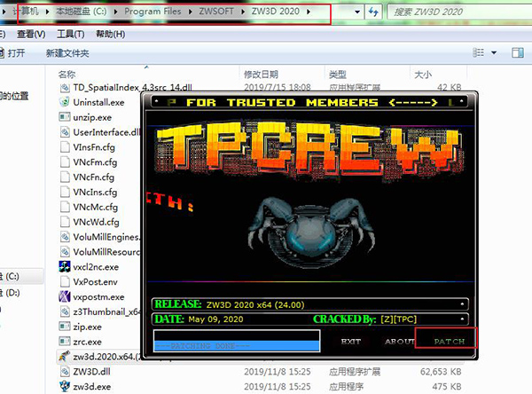
Task: Select the z3Thumbnail_x64 file icon
Action: point(64,311)
